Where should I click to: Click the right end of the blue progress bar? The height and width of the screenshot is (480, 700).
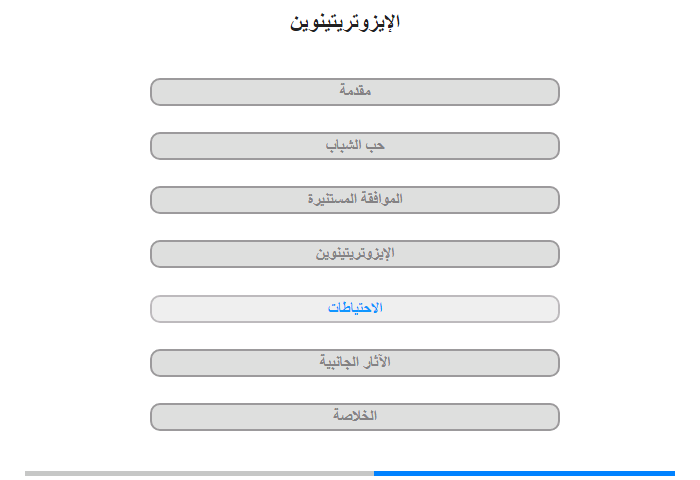(672, 473)
